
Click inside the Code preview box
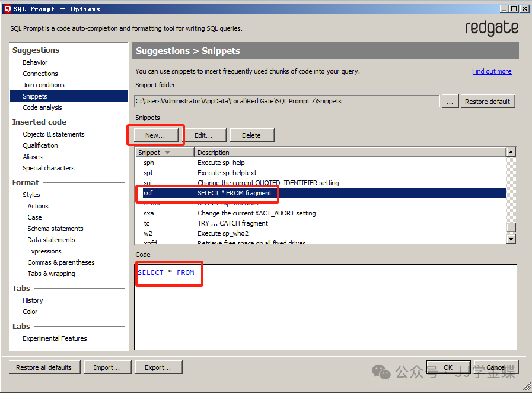click(x=326, y=307)
